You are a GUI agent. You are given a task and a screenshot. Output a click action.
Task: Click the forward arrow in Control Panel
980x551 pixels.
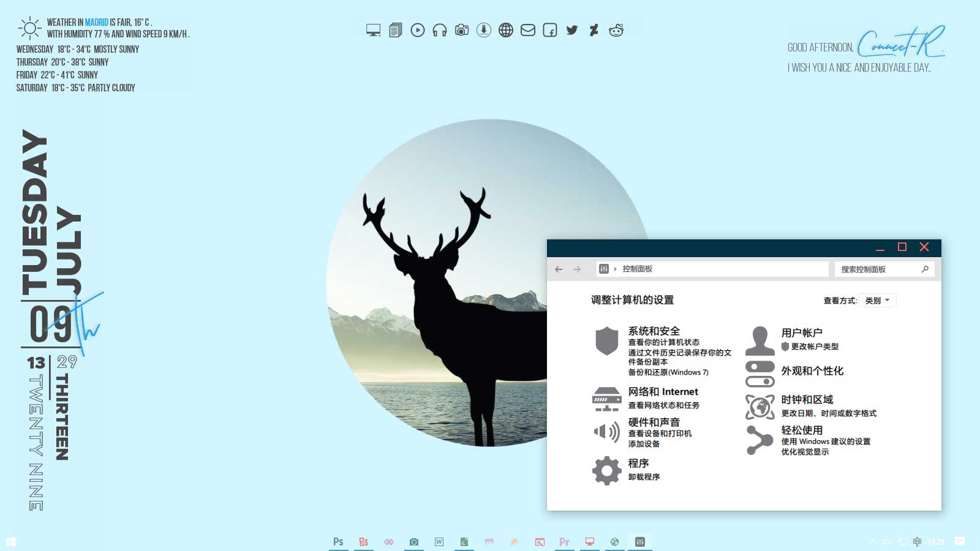click(577, 269)
